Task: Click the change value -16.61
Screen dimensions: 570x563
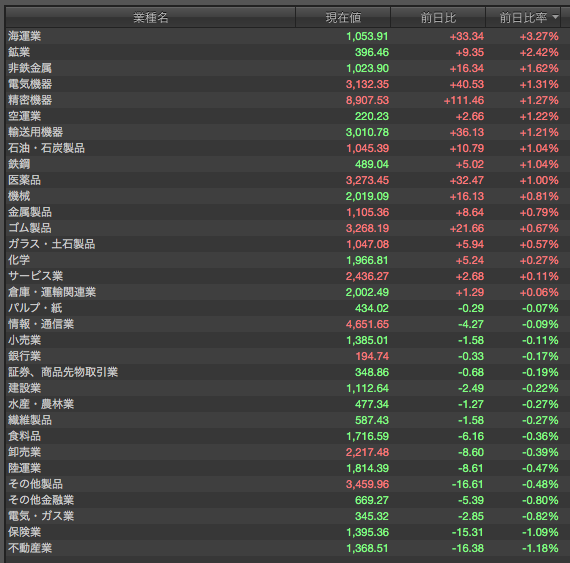Action: 467,484
